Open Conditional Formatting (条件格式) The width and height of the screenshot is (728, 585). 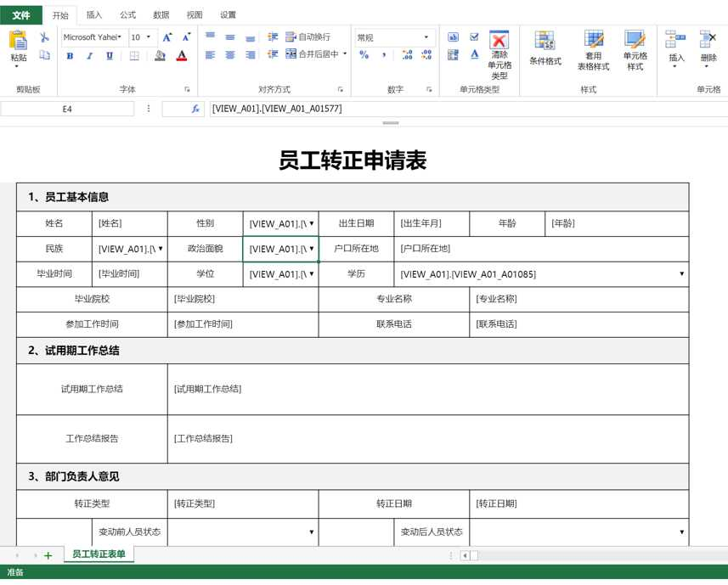pos(545,48)
